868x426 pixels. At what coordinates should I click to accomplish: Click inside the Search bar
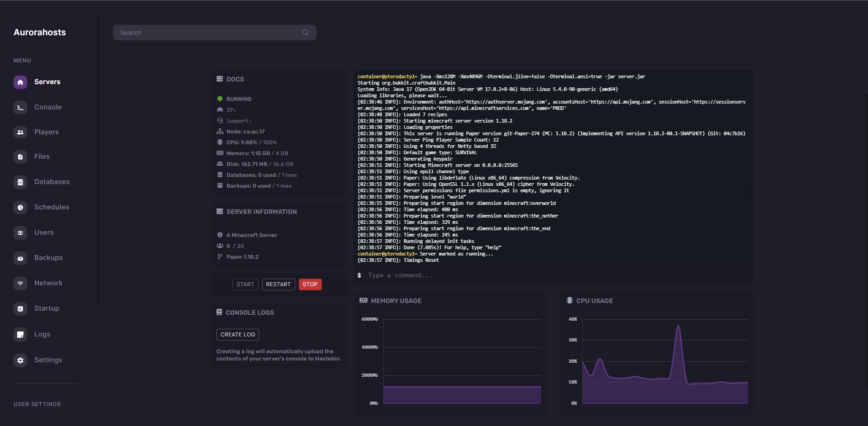(x=203, y=32)
